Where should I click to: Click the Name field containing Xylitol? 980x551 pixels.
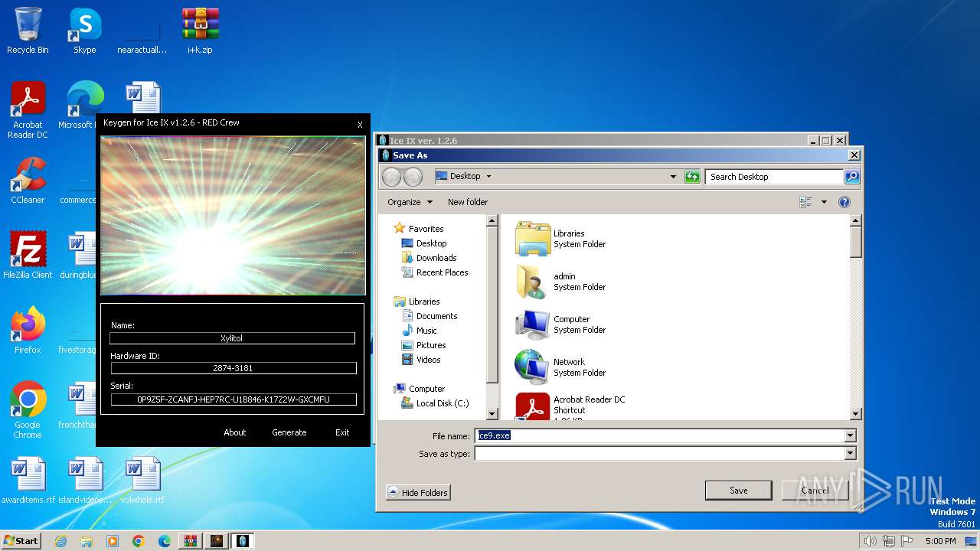(232, 337)
